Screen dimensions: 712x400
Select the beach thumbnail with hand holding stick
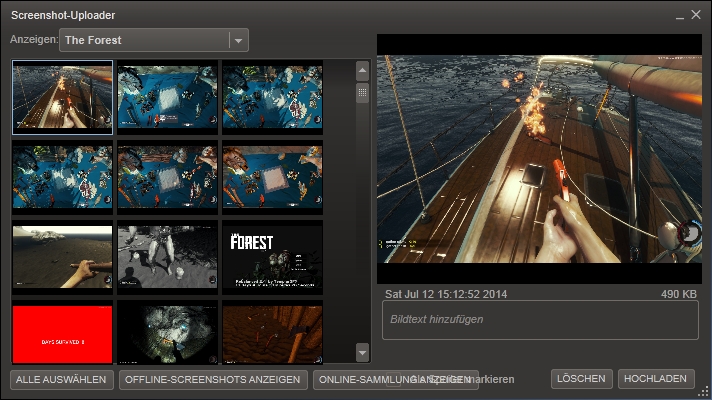pos(62,256)
